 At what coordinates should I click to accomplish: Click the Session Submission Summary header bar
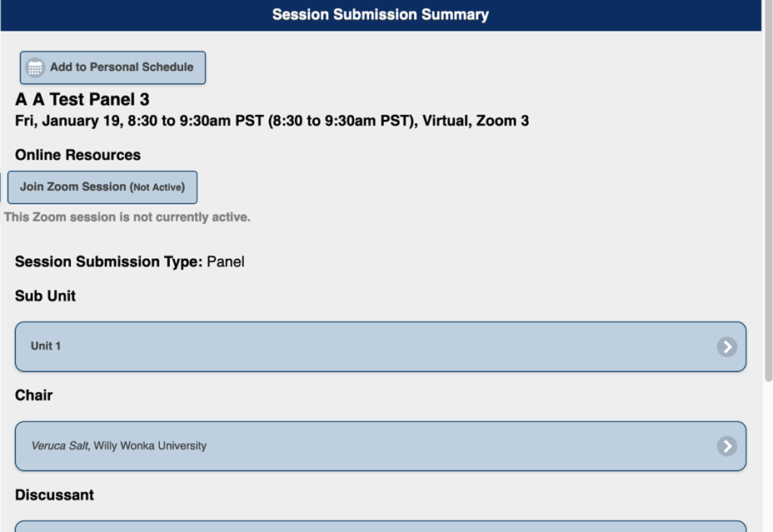380,15
